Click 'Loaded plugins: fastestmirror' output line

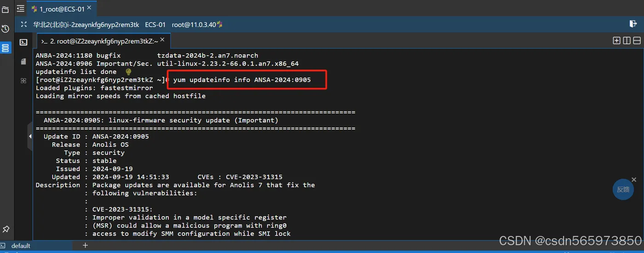pos(94,88)
